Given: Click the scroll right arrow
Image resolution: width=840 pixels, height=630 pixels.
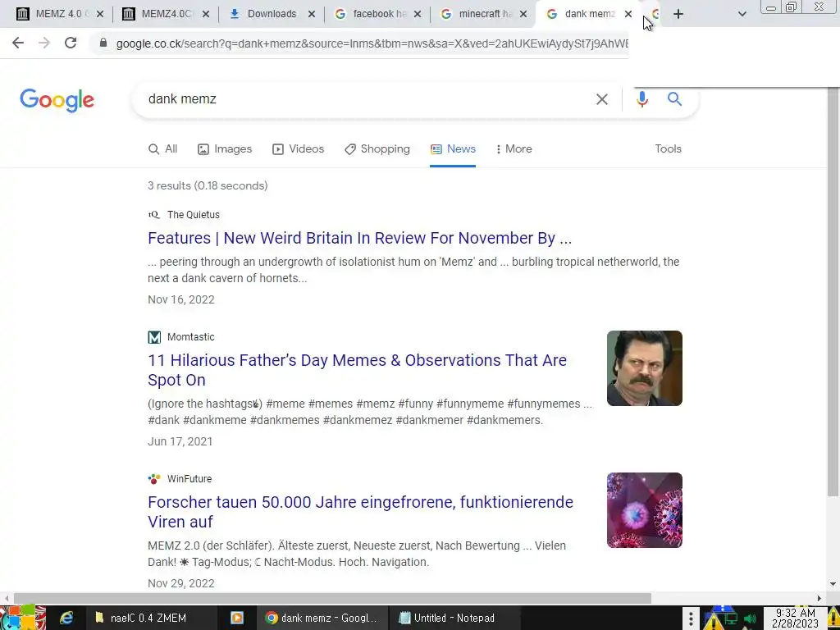Looking at the screenshot, I should pyautogui.click(x=819, y=598).
